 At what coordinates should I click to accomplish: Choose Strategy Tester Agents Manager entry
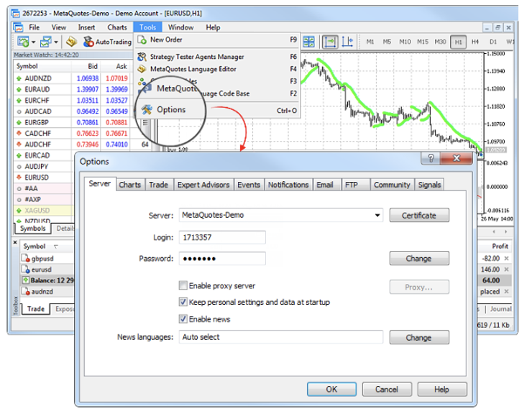point(217,57)
